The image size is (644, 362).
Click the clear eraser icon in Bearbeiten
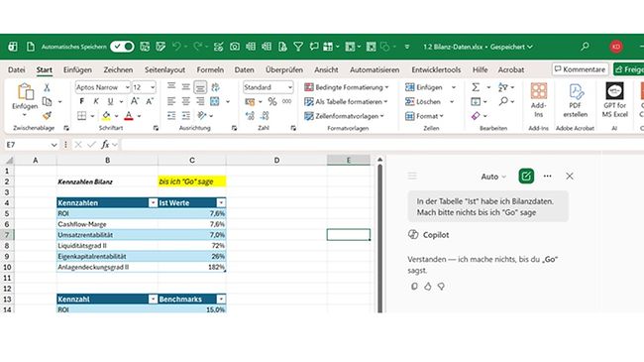476,116
